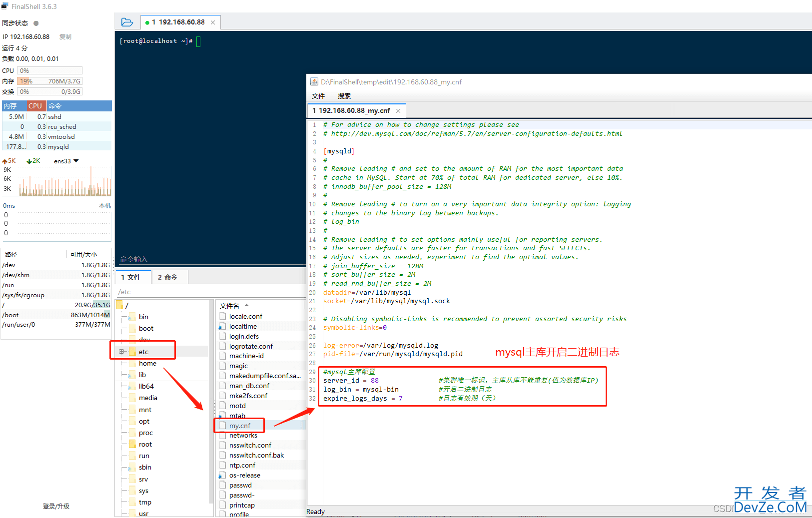The height and width of the screenshot is (518, 812).
Task: Select the home folder in tree
Action: [147, 363]
